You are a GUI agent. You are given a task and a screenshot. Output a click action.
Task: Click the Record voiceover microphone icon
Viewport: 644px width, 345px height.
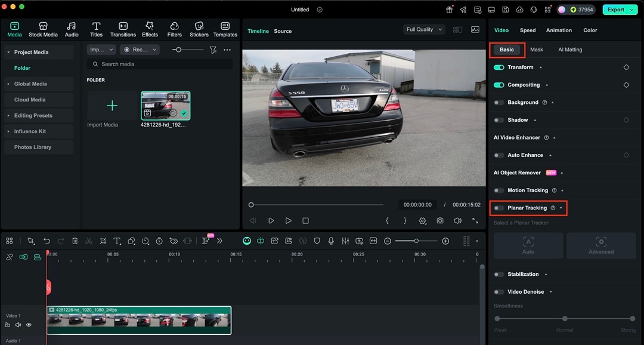coord(332,241)
